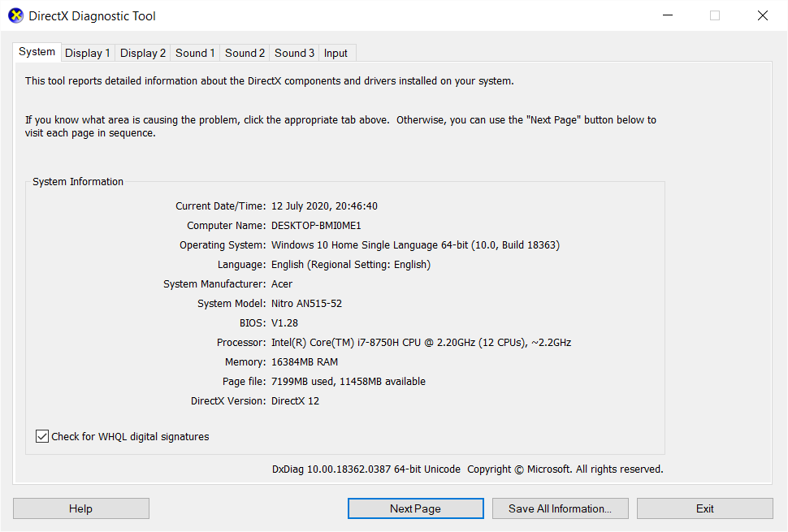The height and width of the screenshot is (532, 788).
Task: Click the language value English (Regional Setting: English)
Action: click(351, 265)
